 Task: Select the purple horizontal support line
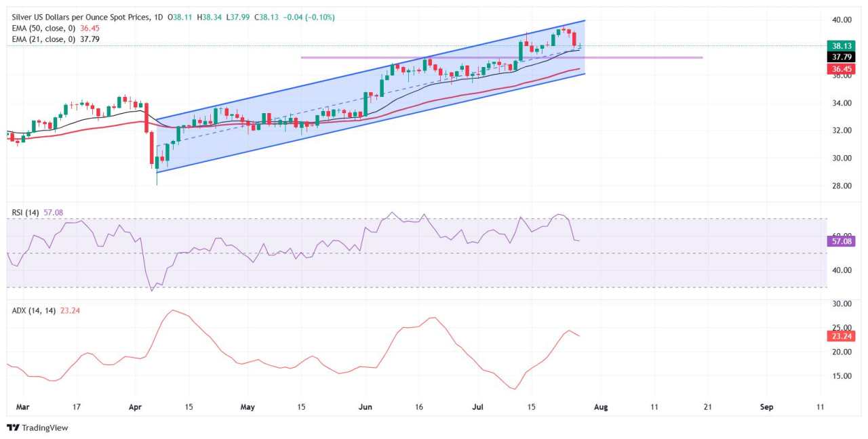click(502, 58)
